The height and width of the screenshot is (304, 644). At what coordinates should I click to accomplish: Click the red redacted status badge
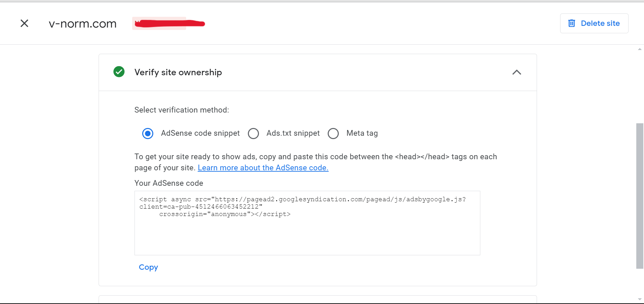pyautogui.click(x=169, y=23)
